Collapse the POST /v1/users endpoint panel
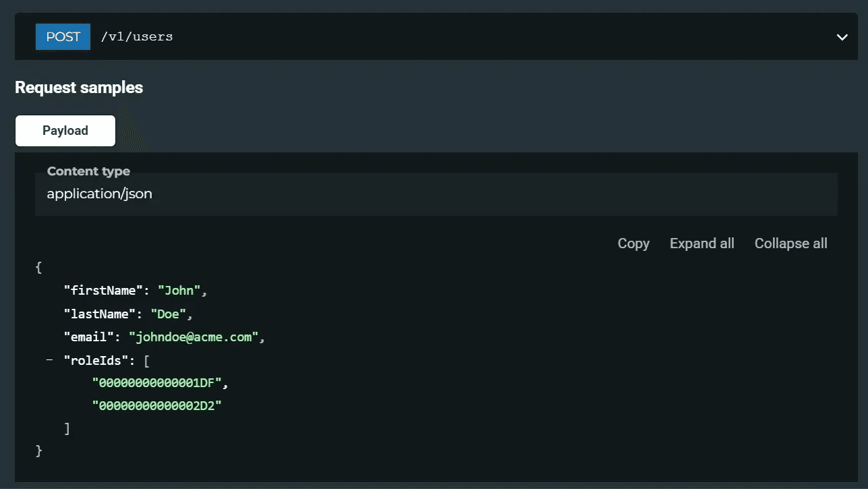The height and width of the screenshot is (493, 868). tap(842, 37)
